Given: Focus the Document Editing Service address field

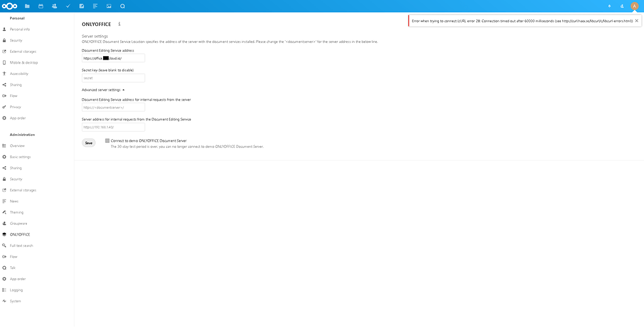Looking at the screenshot, I should click(x=113, y=59).
